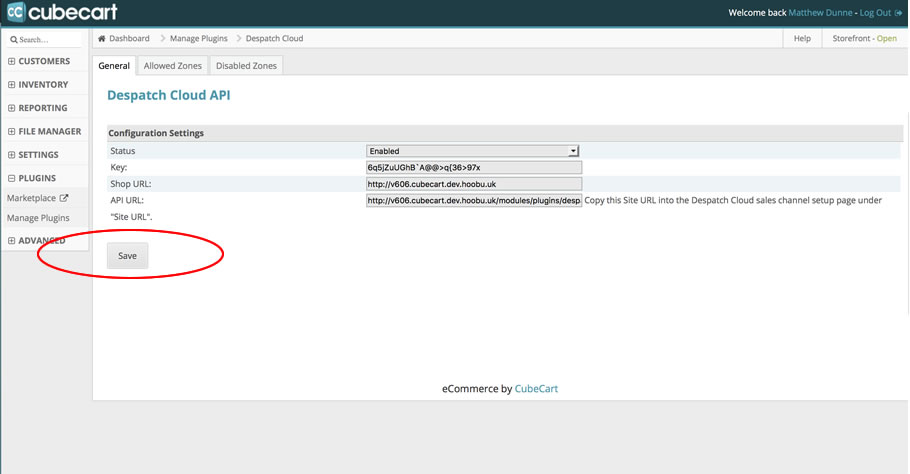Viewport: 910px width, 474px height.
Task: Expand the Settings menu section
Action: click(11, 155)
